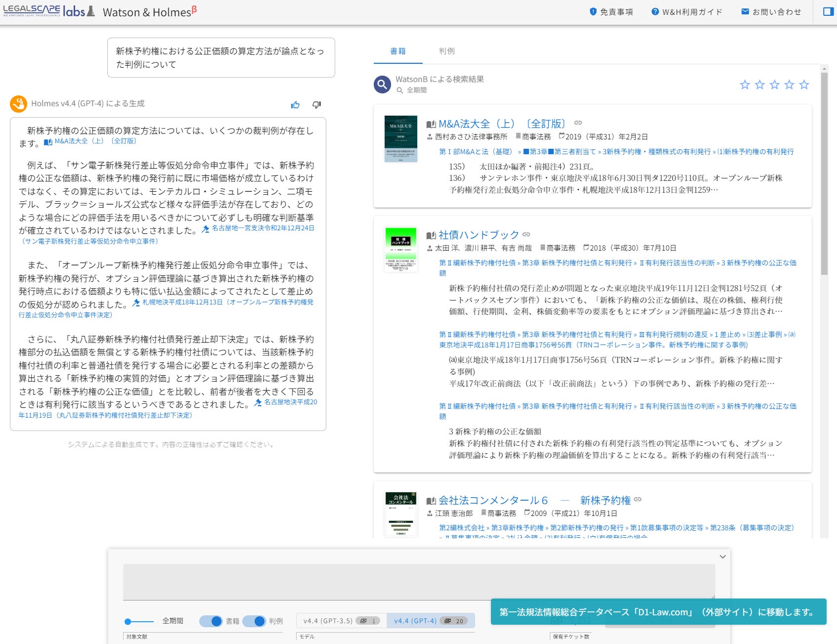Click the 全期間 period slider handle
Viewport: 837px width, 644px height.
(x=128, y=621)
